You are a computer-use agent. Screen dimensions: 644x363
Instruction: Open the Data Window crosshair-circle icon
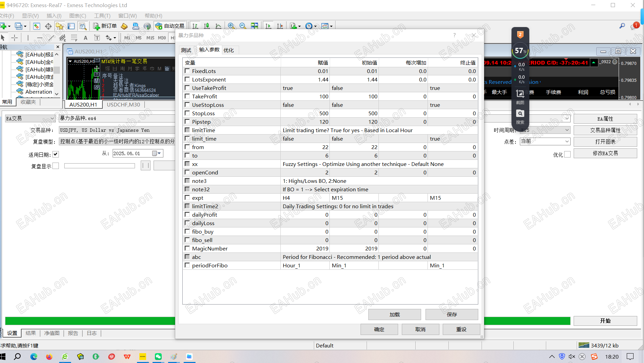[48, 26]
